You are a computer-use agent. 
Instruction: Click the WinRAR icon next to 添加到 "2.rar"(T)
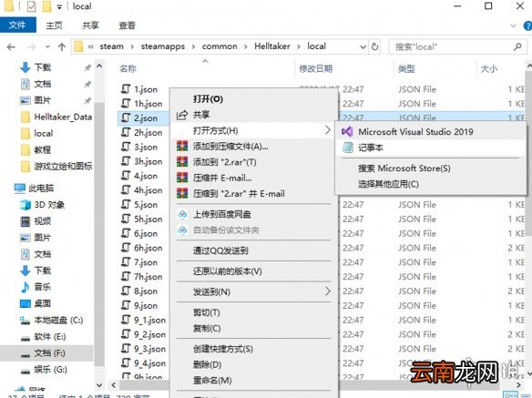point(182,162)
